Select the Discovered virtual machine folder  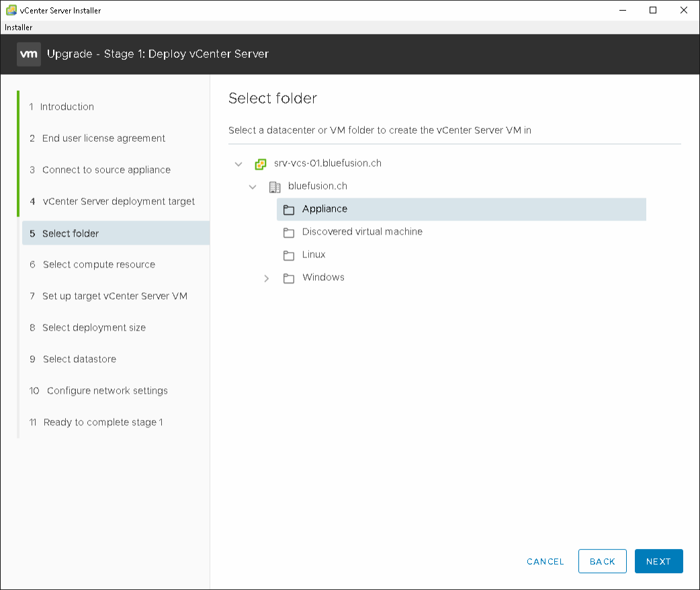(362, 232)
